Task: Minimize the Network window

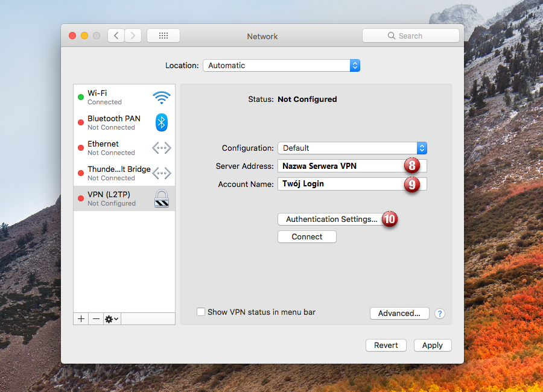Action: tap(84, 36)
